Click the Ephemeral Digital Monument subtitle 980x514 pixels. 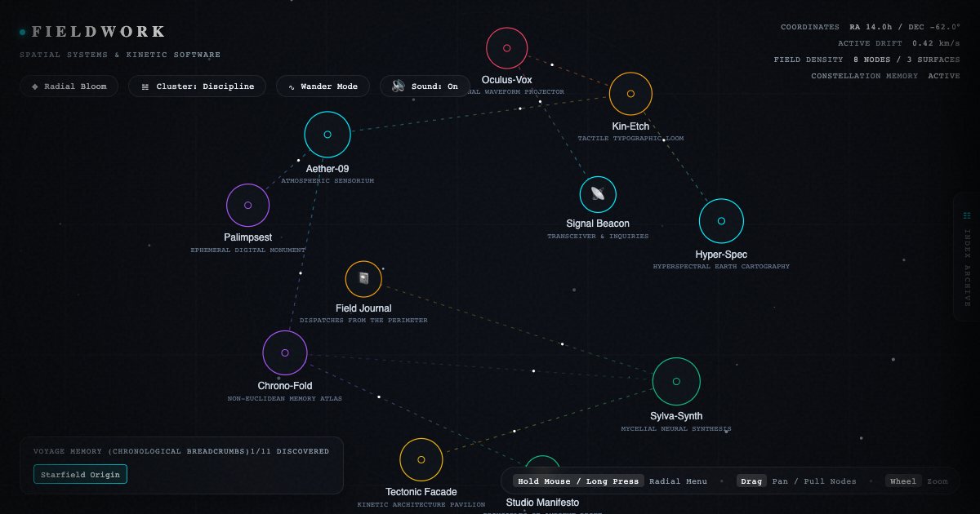[x=247, y=250]
